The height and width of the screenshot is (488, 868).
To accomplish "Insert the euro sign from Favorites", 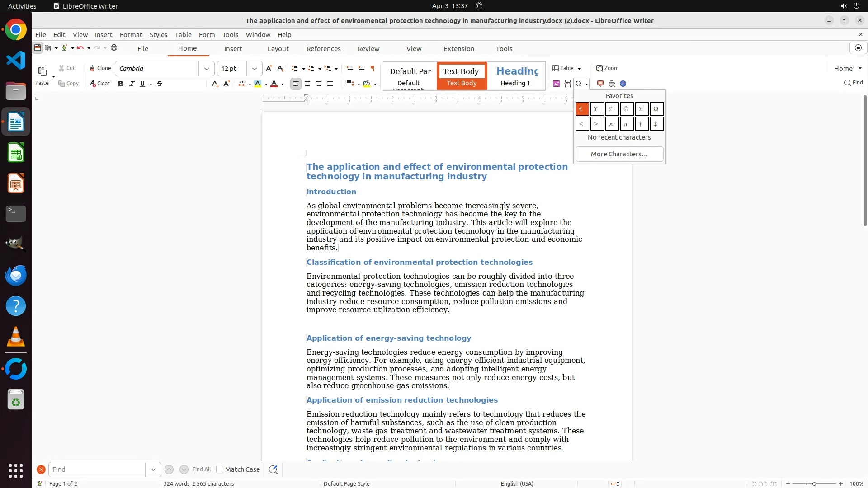I will pos(582,109).
